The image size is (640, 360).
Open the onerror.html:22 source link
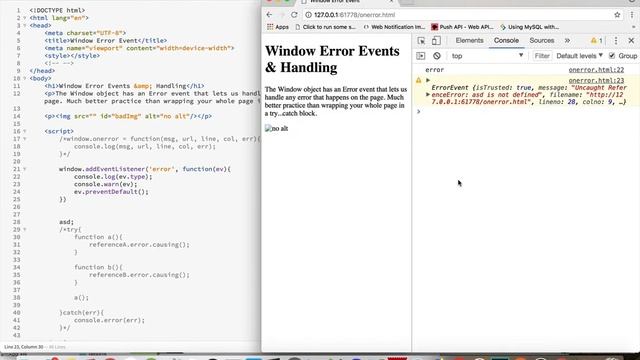tap(596, 70)
